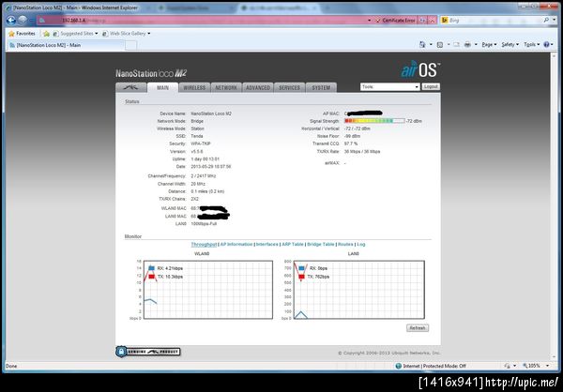Click the Refresh button below graphs

pyautogui.click(x=418, y=327)
